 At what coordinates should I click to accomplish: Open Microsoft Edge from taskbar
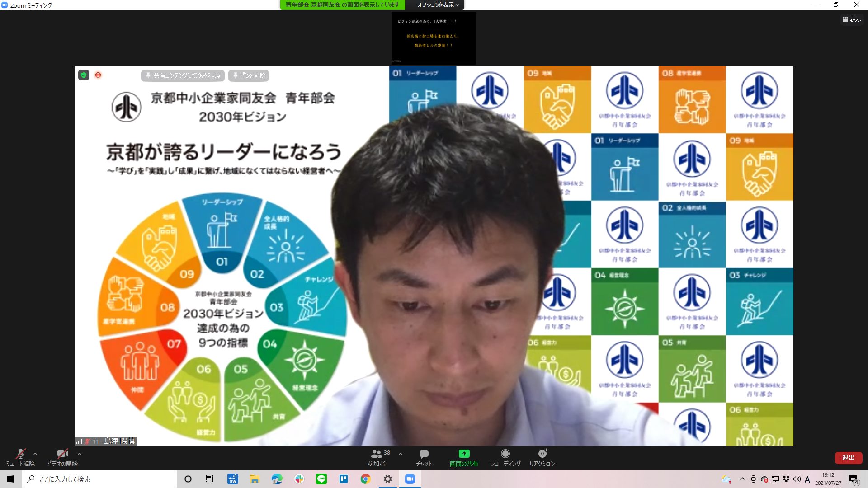tap(277, 479)
